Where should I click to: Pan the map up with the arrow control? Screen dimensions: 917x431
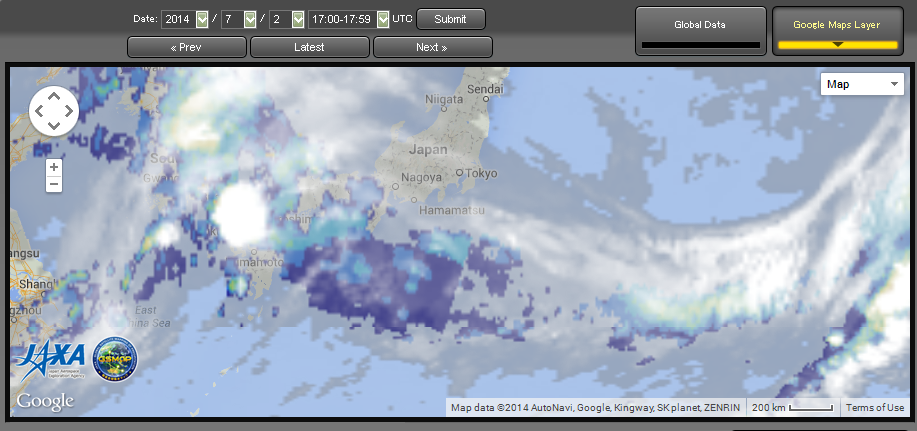point(54,97)
